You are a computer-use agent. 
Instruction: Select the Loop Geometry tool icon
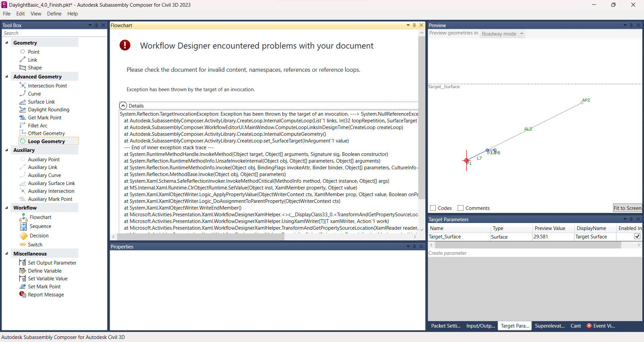point(22,141)
